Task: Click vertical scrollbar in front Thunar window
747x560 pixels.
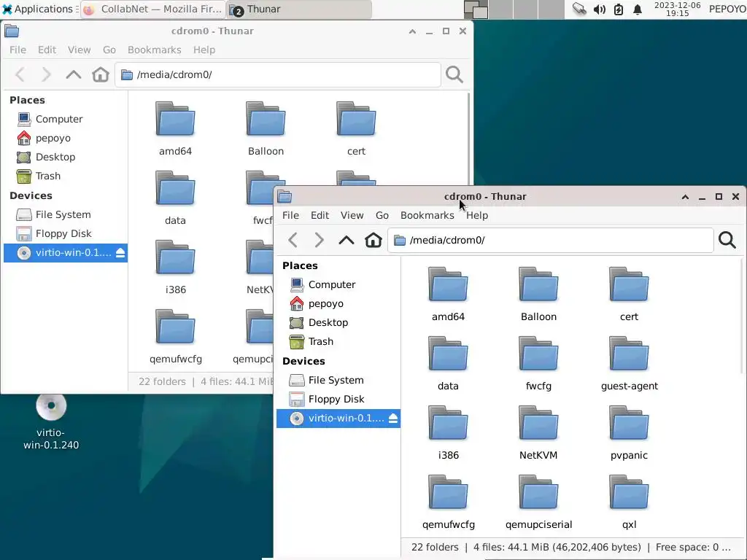Action: pos(742,316)
